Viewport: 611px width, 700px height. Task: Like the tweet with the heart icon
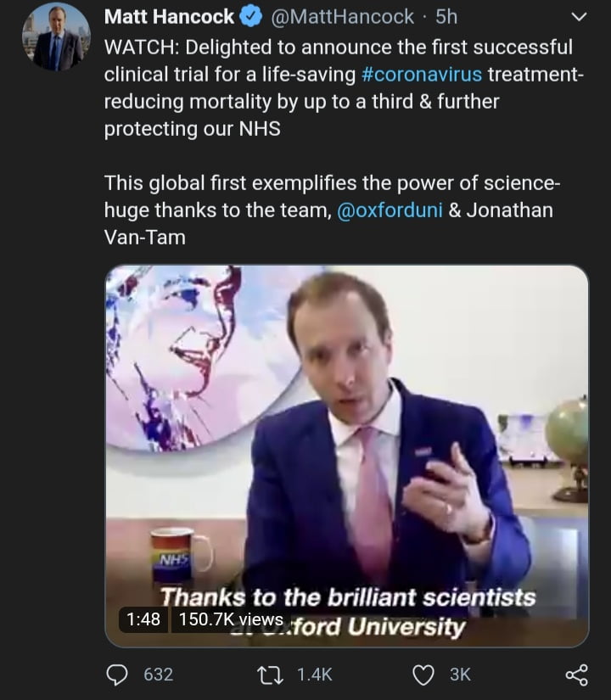(x=423, y=674)
